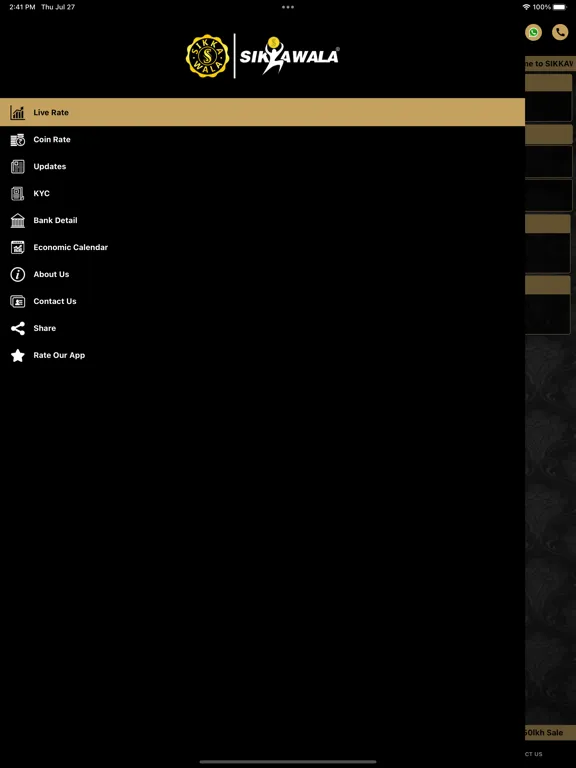The width and height of the screenshot is (576, 768).
Task: Tap the three-dot multitasking indicator
Action: click(288, 7)
